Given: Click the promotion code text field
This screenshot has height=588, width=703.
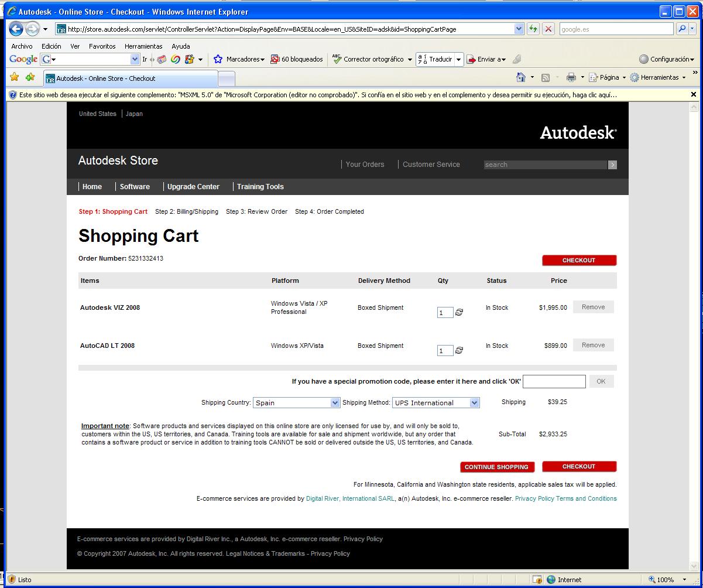Looking at the screenshot, I should tap(554, 381).
